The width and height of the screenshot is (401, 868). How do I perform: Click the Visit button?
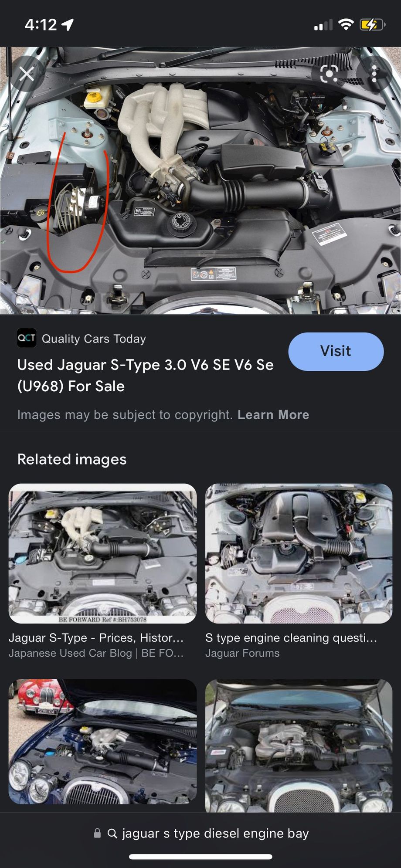click(x=336, y=352)
